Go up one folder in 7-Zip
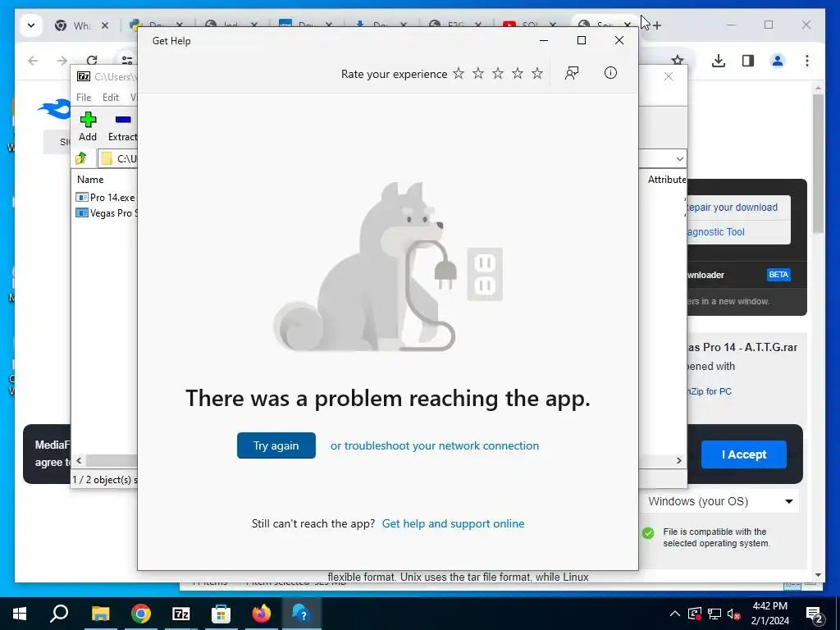Image resolution: width=840 pixels, height=630 pixels. click(81, 158)
